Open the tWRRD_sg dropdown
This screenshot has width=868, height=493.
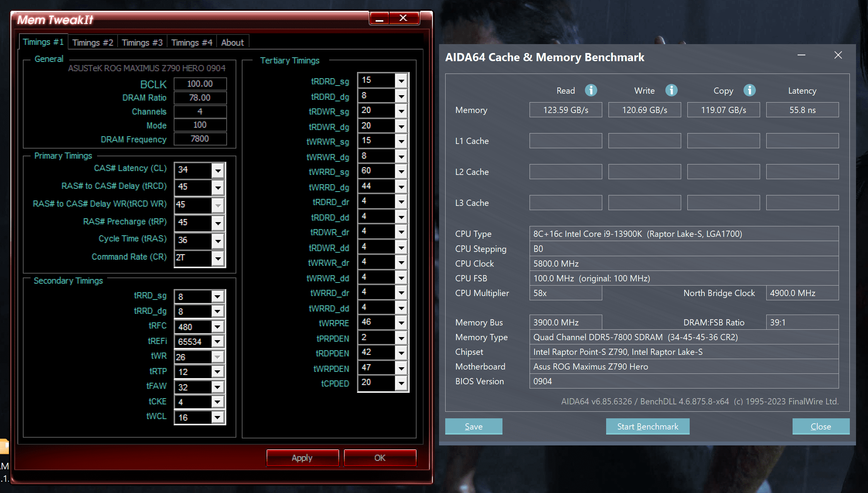click(402, 171)
